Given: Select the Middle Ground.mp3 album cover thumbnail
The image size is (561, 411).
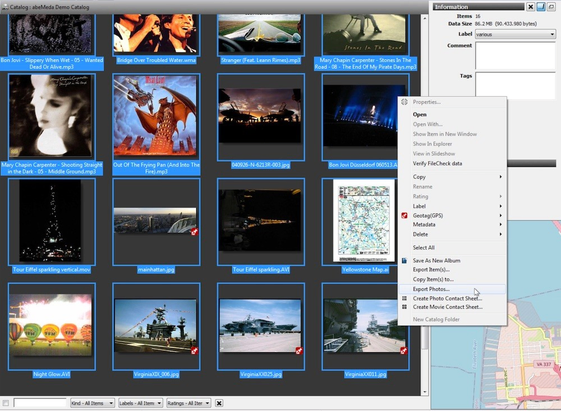Looking at the screenshot, I should 52,117.
